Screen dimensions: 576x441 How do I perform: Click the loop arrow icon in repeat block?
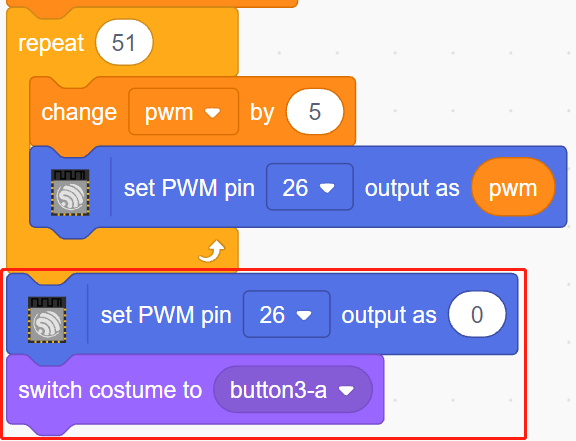pos(212,251)
